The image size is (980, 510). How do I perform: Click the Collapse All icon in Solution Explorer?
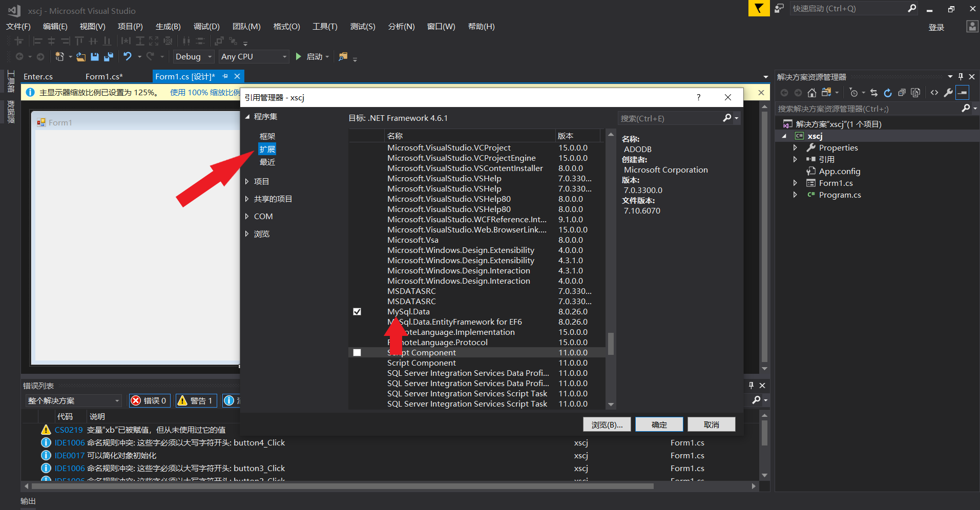tap(902, 93)
